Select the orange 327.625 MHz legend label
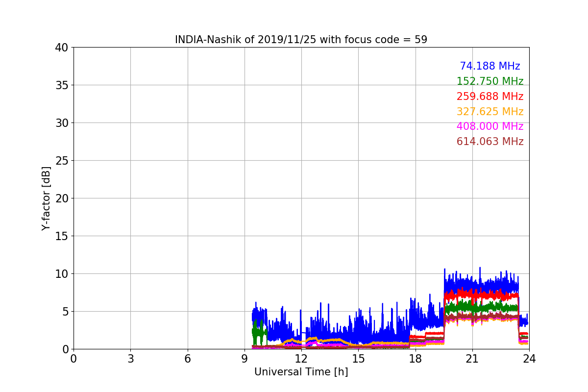The height and width of the screenshot is (392, 588). tap(490, 112)
